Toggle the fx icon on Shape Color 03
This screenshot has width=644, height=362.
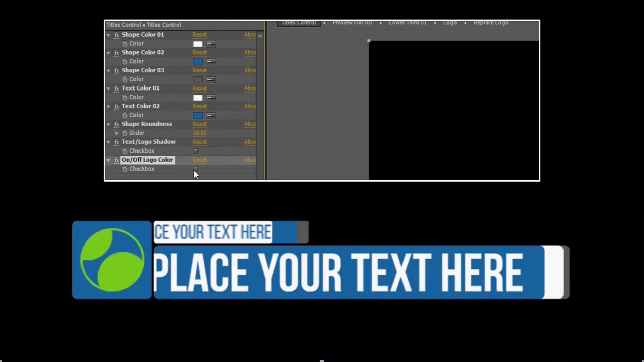[x=116, y=71]
